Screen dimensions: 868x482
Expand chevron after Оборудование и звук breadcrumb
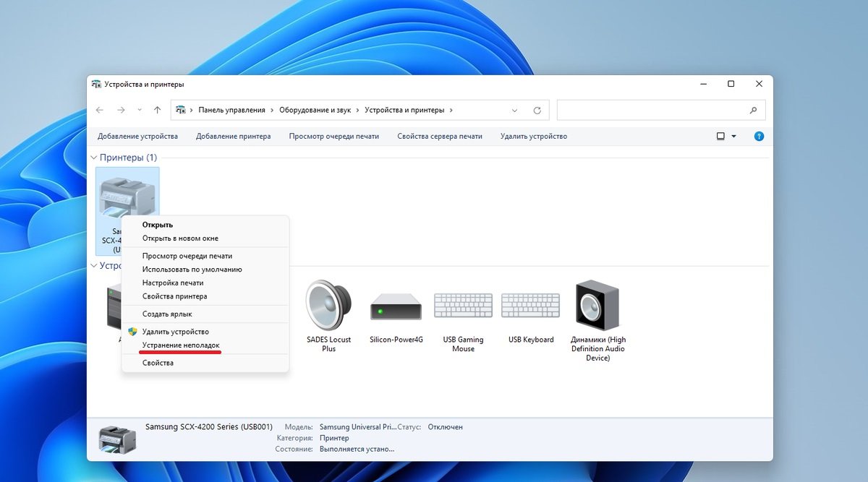pyautogui.click(x=357, y=110)
